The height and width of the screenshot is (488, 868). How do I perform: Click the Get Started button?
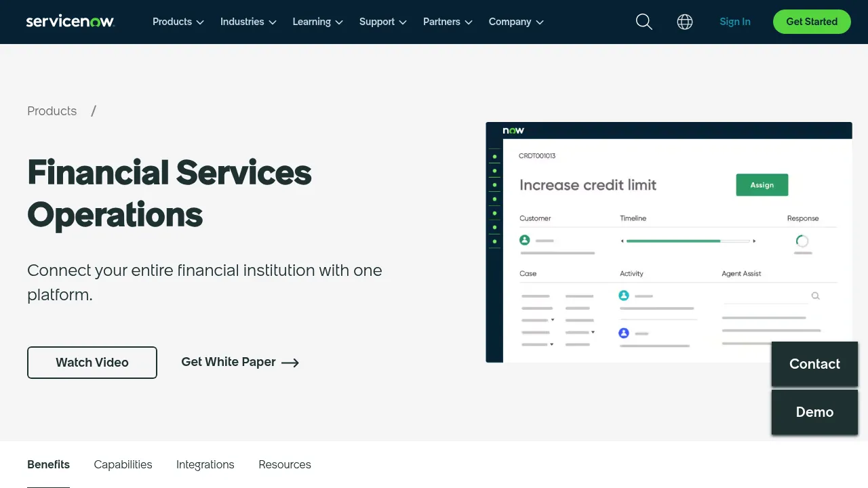point(812,22)
